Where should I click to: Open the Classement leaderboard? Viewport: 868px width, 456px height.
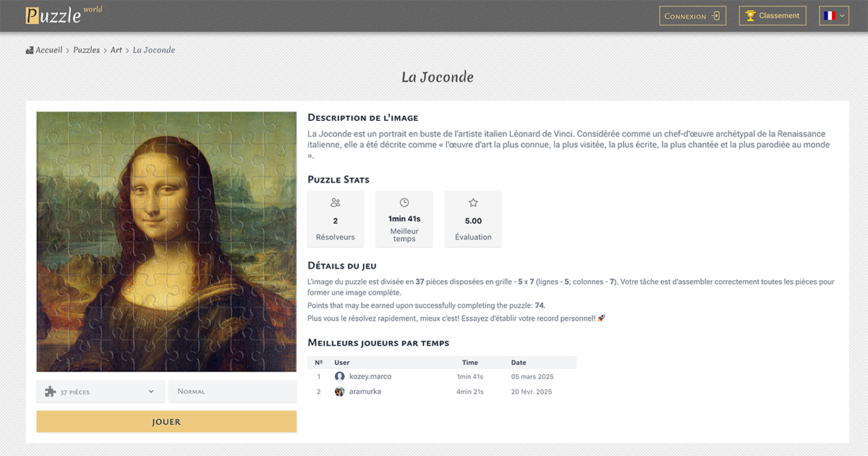click(772, 14)
